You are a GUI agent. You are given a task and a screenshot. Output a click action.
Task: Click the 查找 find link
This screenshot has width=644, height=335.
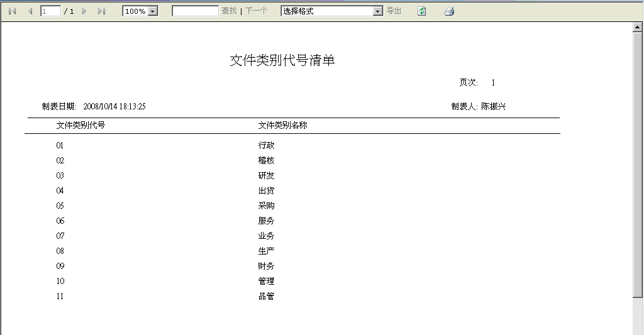click(x=229, y=11)
